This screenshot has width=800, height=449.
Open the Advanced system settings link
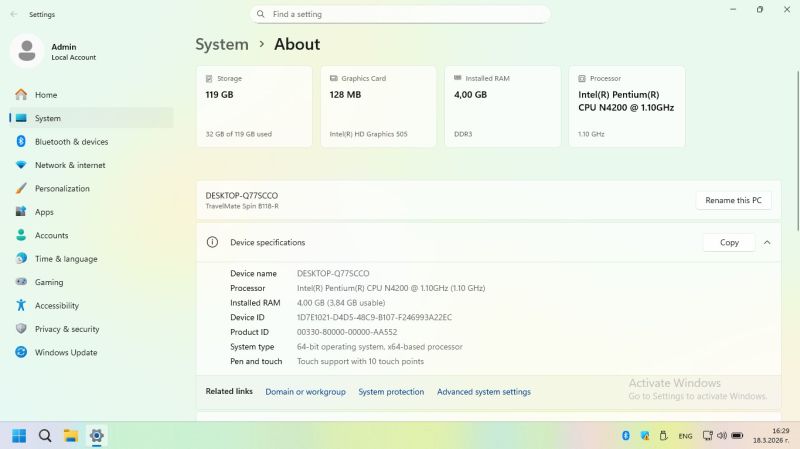[483, 392]
